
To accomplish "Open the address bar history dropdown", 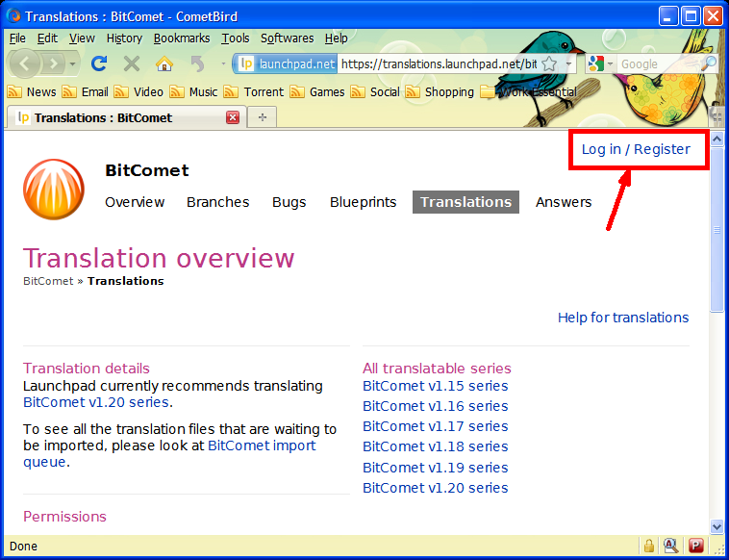I will tap(568, 64).
